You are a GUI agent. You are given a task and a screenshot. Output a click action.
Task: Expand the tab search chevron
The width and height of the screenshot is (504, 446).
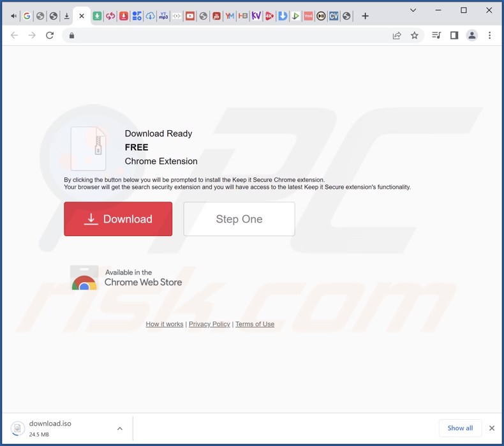point(413,10)
